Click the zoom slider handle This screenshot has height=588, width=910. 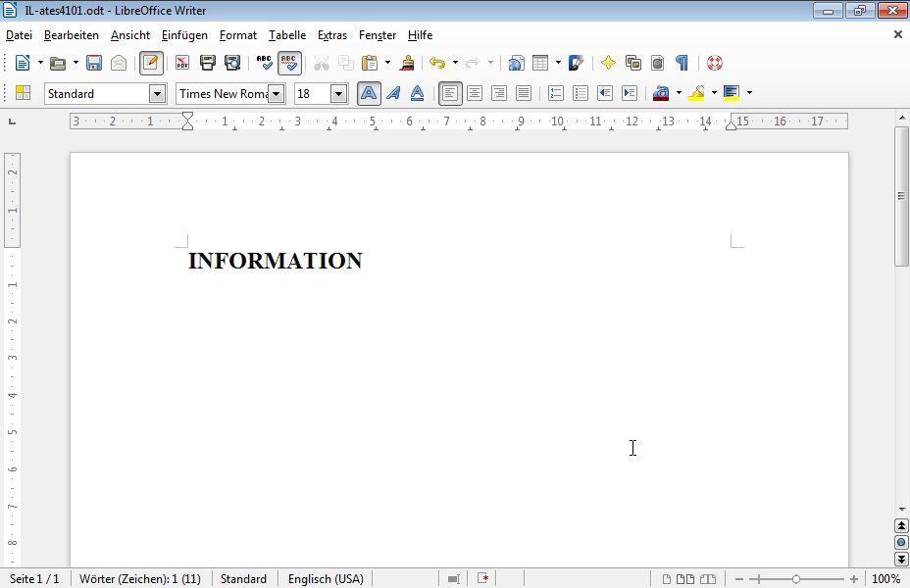coord(796,579)
